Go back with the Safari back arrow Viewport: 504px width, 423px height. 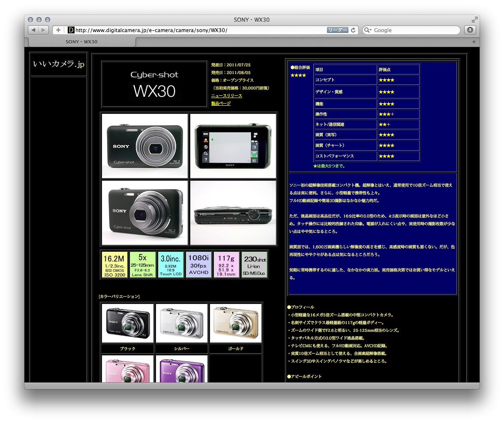tap(33, 30)
